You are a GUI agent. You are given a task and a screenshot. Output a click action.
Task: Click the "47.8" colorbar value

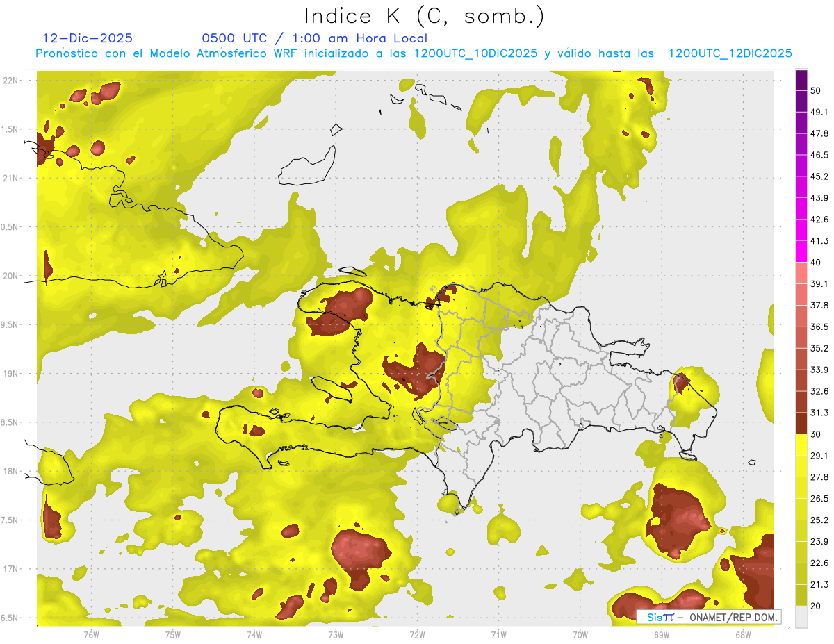pos(819,133)
